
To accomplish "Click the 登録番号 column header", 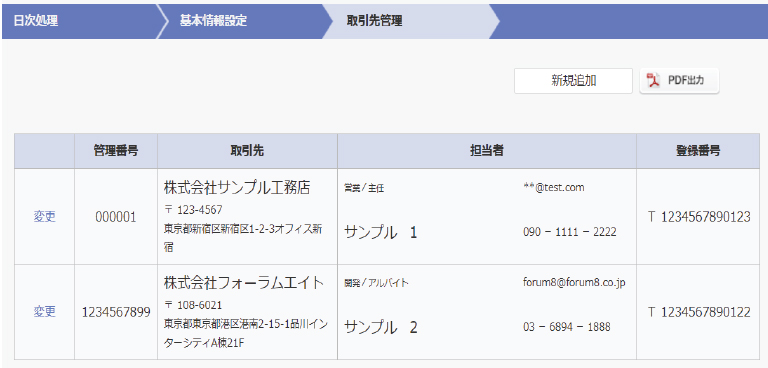I will click(698, 151).
